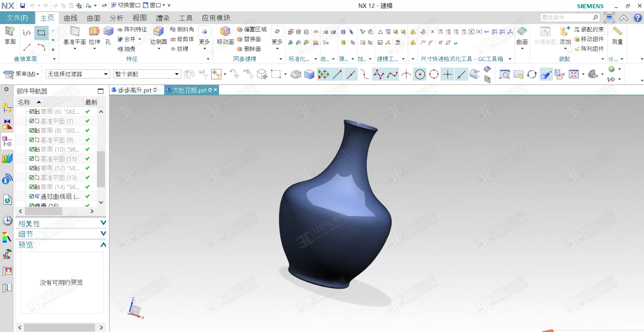Open the File (文件) menu

click(17, 18)
